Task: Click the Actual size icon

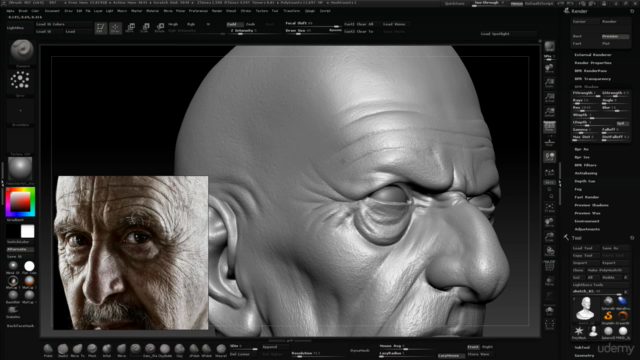Action: 549,98
